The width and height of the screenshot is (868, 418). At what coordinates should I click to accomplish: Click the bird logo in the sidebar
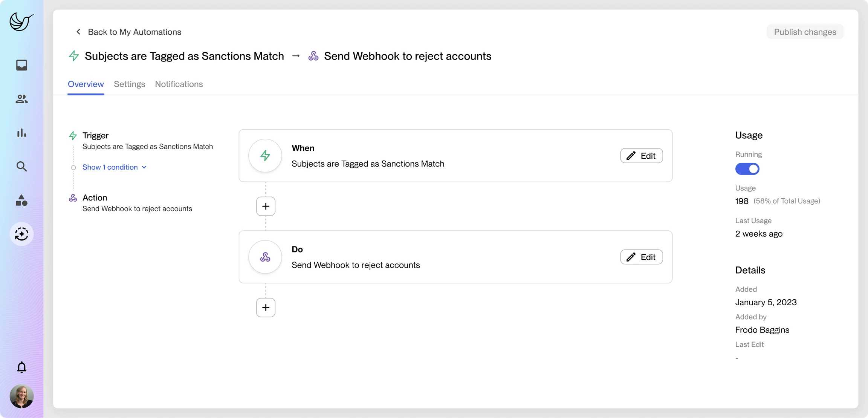coord(21,21)
